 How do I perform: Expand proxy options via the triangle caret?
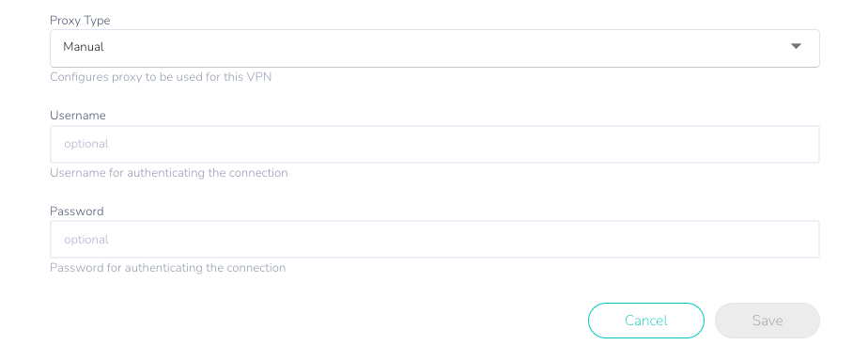[796, 46]
